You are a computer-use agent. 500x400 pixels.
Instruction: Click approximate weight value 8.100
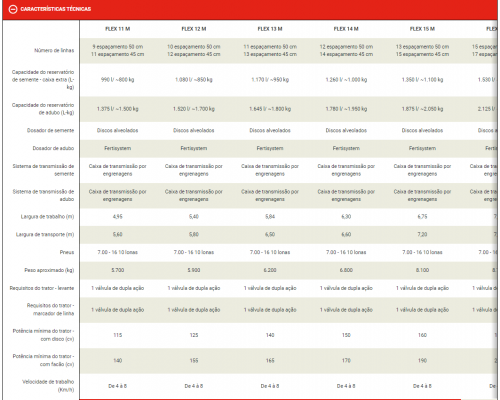(422, 270)
